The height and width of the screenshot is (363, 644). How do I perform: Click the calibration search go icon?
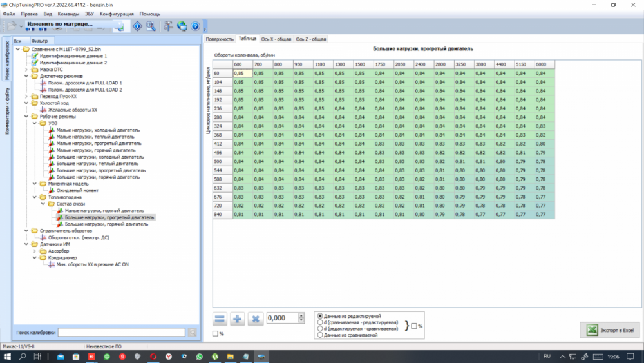(192, 332)
